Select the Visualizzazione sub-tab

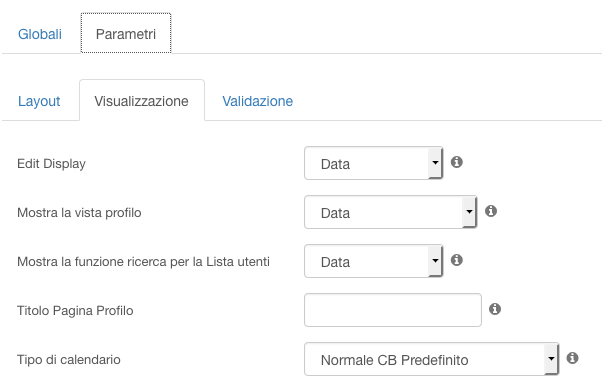142,101
